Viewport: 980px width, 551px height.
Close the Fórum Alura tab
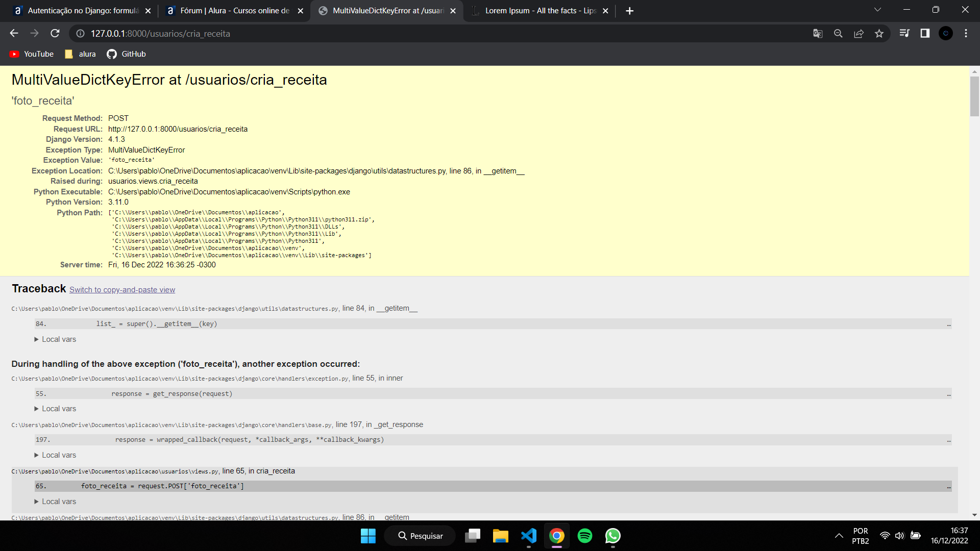(301, 11)
